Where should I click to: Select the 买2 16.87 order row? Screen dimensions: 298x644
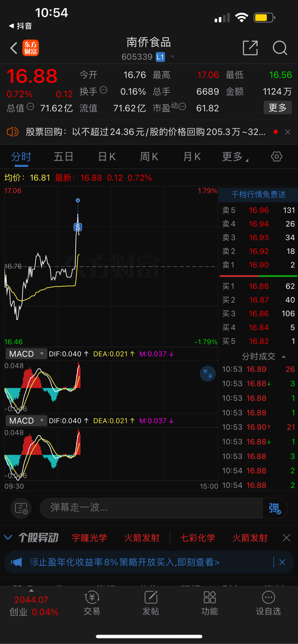click(x=258, y=300)
